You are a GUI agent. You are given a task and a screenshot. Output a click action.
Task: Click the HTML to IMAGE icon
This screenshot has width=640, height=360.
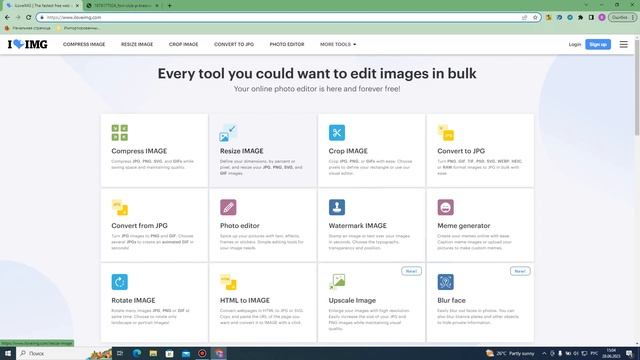[228, 282]
